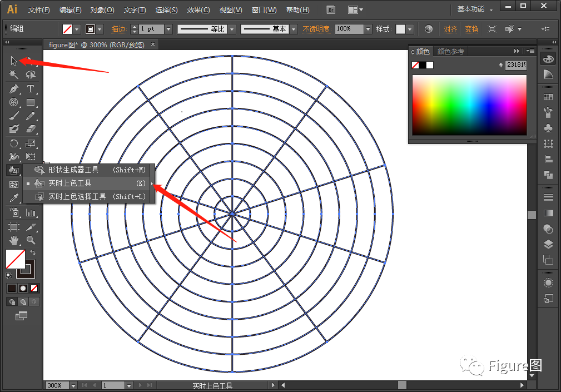The width and height of the screenshot is (561, 392).
Task: Pick a color from the spectrum bar
Action: (x=469, y=105)
